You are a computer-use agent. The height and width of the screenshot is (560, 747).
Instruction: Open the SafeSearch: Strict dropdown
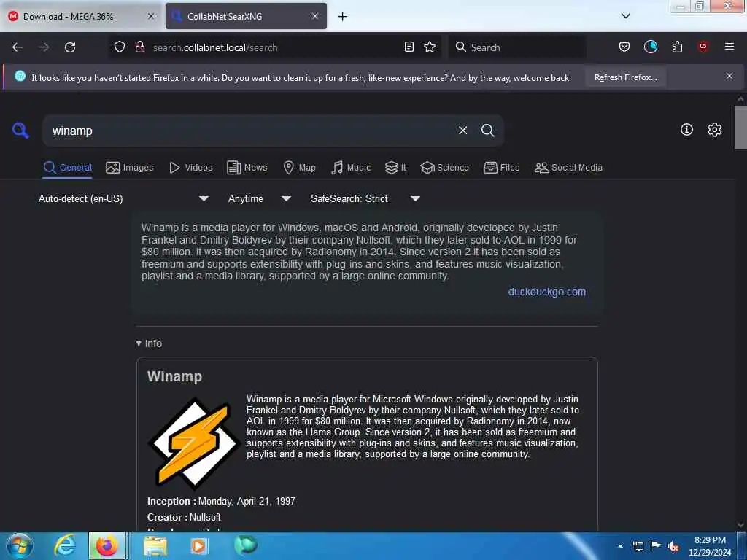365,198
